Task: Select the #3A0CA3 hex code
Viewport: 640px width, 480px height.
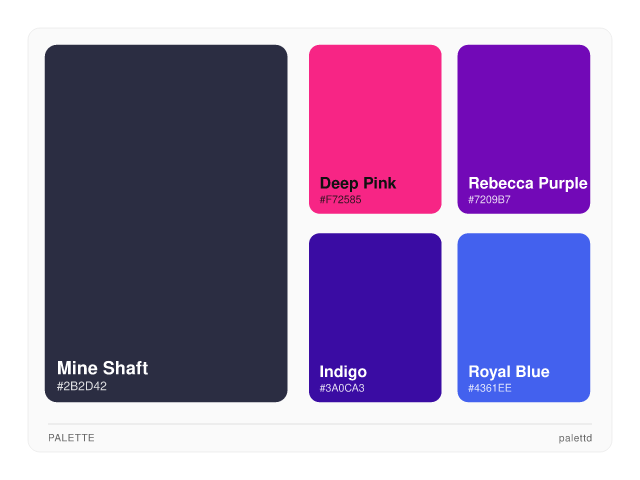Action: point(342,388)
